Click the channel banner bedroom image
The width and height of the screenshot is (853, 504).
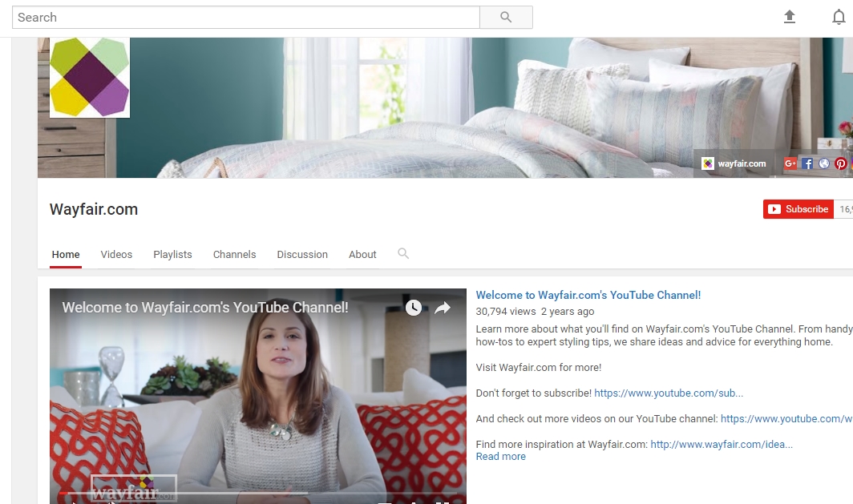pyautogui.click(x=445, y=107)
